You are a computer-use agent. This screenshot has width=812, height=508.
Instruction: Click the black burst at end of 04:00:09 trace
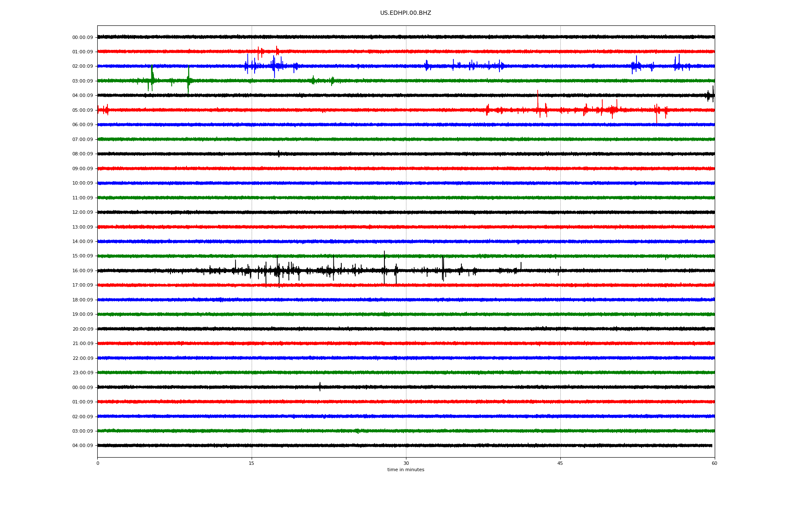710,95
